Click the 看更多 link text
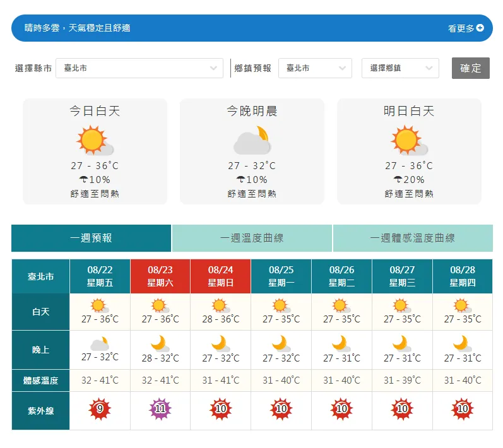This screenshot has width=503, height=448. point(461,28)
